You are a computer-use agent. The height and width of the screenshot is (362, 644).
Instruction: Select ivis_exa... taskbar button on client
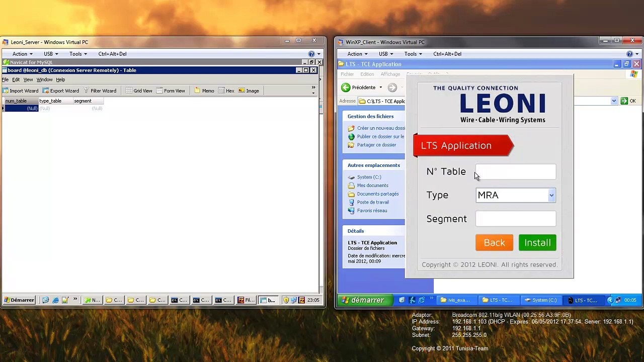456,300
